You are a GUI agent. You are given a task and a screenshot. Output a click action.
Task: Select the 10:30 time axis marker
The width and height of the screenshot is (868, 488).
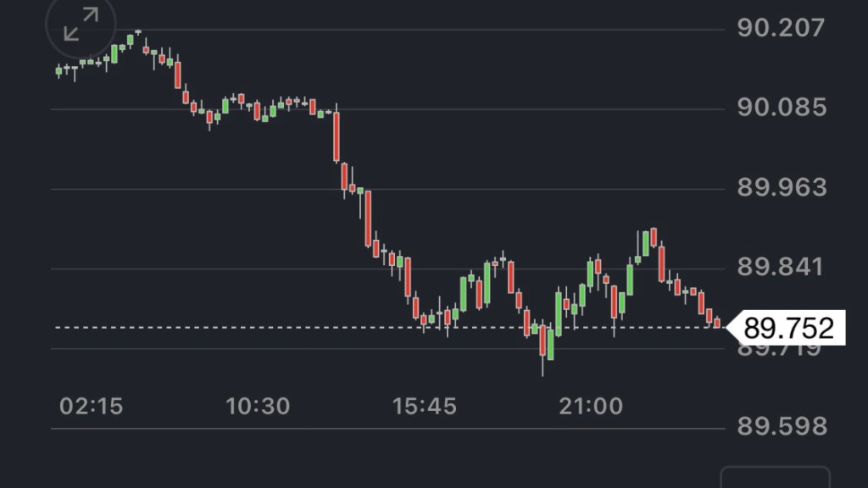pyautogui.click(x=257, y=407)
